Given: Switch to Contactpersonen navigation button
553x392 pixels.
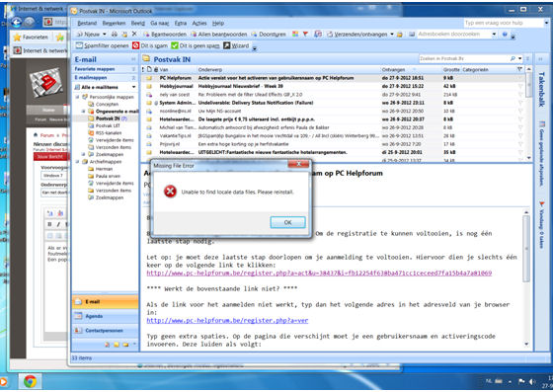Looking at the screenshot, I should 105,331.
